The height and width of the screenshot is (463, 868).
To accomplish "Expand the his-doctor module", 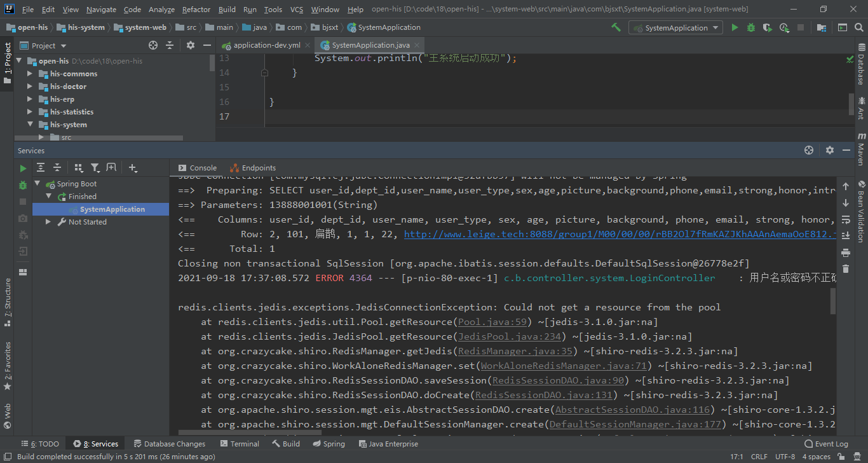I will tap(30, 86).
